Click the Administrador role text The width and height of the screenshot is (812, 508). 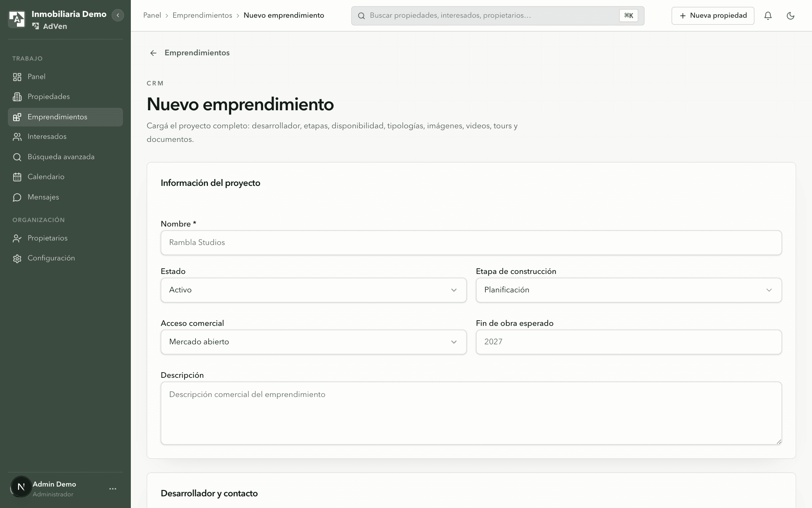(x=53, y=494)
